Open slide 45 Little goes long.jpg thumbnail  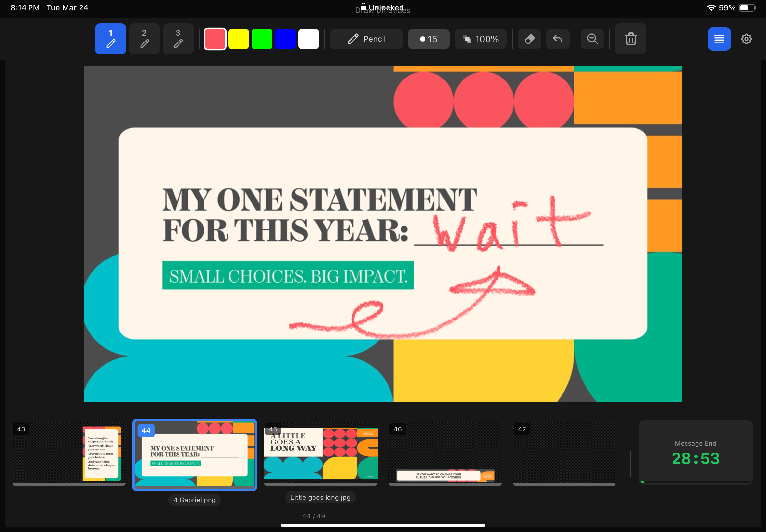click(320, 454)
